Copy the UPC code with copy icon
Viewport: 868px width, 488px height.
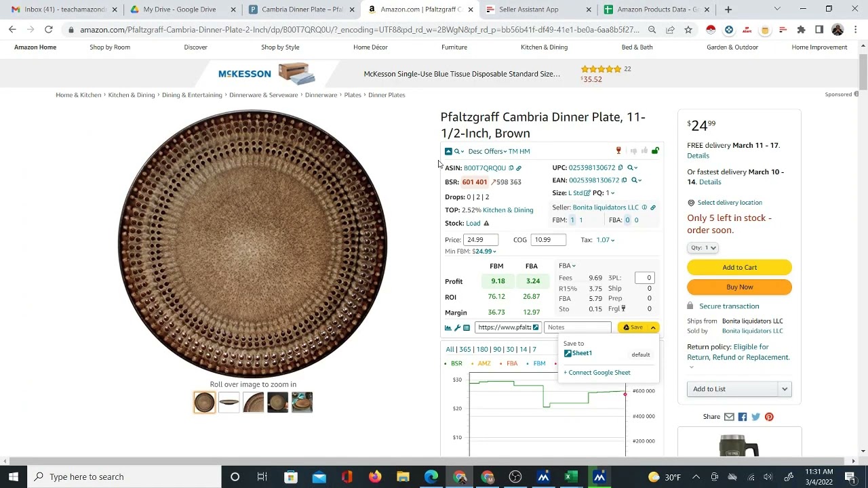coord(620,167)
